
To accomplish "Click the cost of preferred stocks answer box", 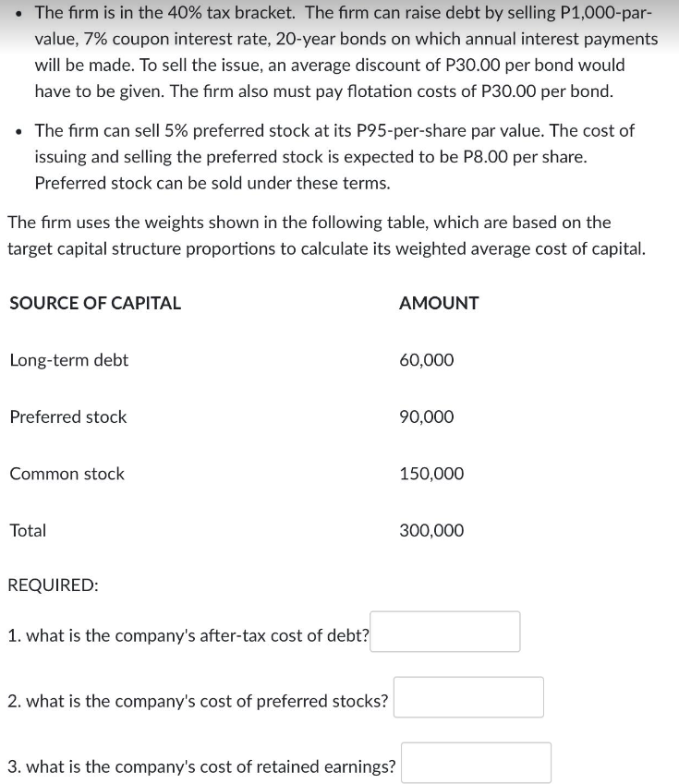I will pyautogui.click(x=468, y=696).
